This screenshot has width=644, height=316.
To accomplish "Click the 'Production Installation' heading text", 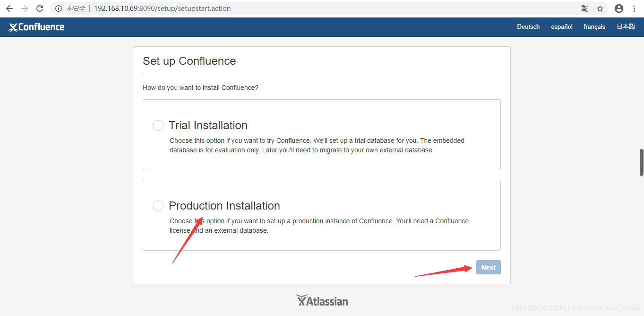I will 224,206.
